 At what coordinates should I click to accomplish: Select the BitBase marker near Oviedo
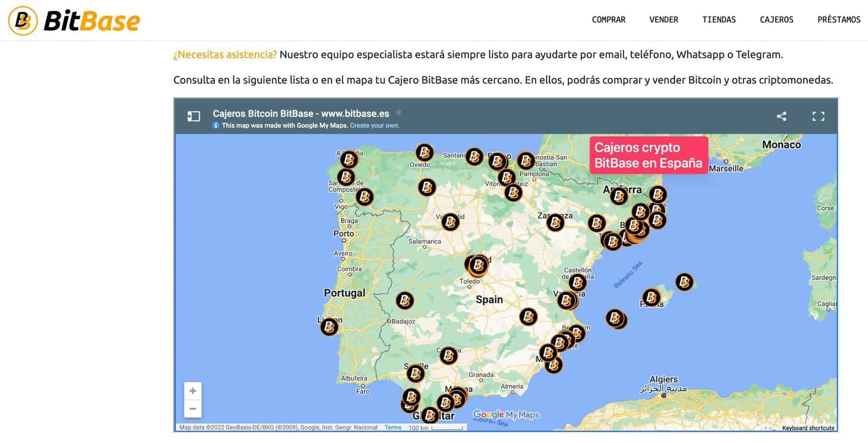click(x=424, y=153)
